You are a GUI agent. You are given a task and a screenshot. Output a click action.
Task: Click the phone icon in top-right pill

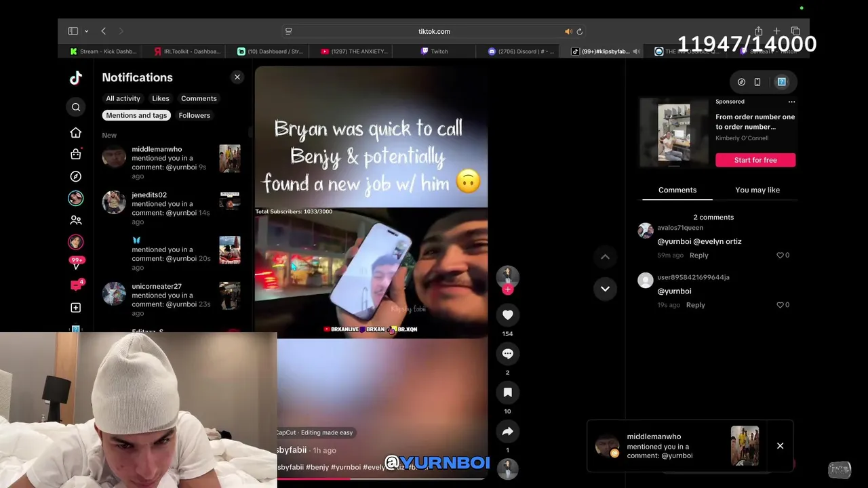(x=757, y=82)
